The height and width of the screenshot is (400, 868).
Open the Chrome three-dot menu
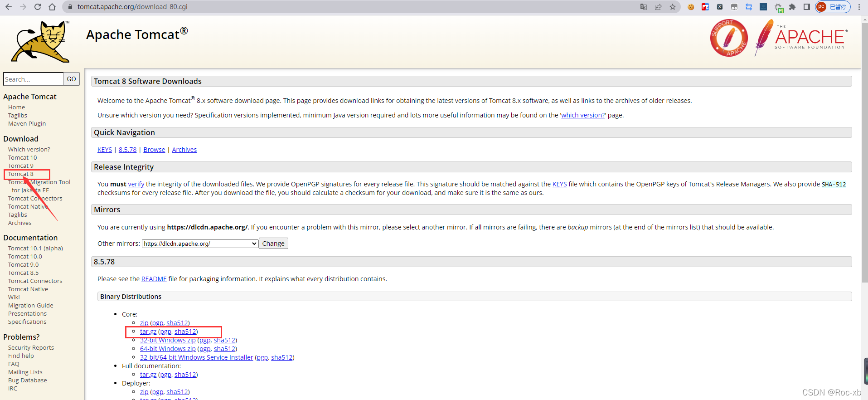[859, 7]
